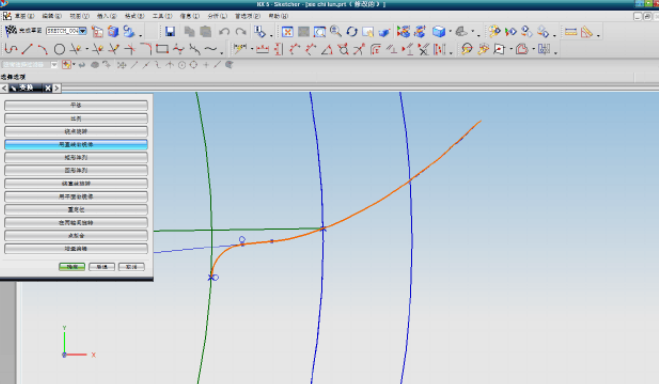Click the Rotate view icon
The width and height of the screenshot is (659, 384).
352,32
